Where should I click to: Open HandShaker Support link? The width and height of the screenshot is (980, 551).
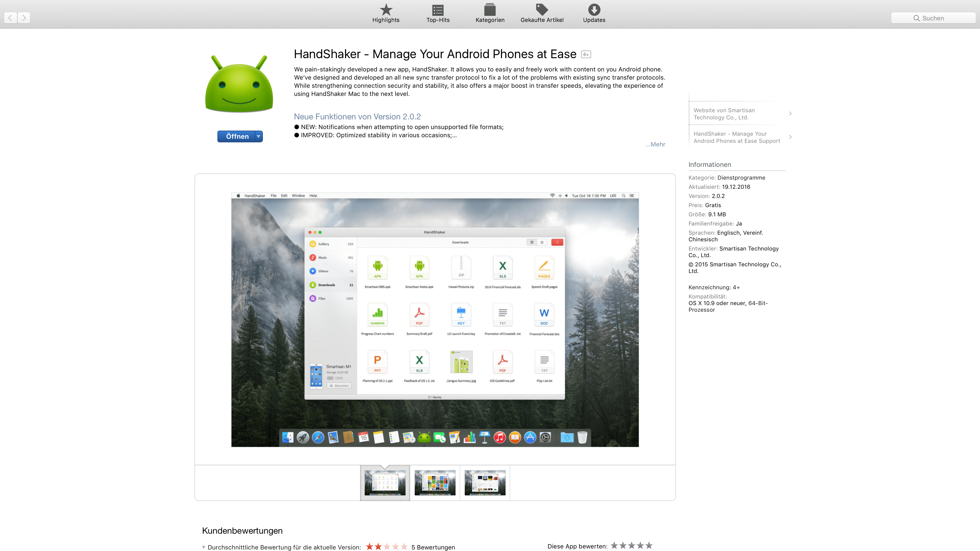click(x=737, y=137)
